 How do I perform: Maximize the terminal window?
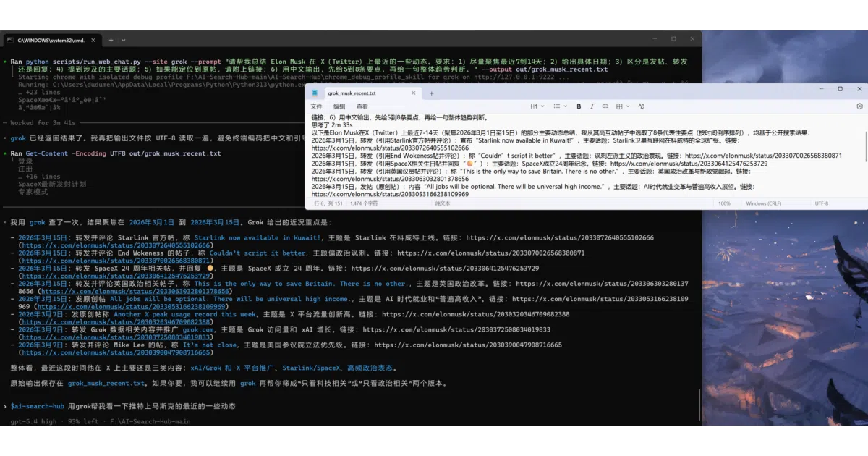[x=673, y=39]
